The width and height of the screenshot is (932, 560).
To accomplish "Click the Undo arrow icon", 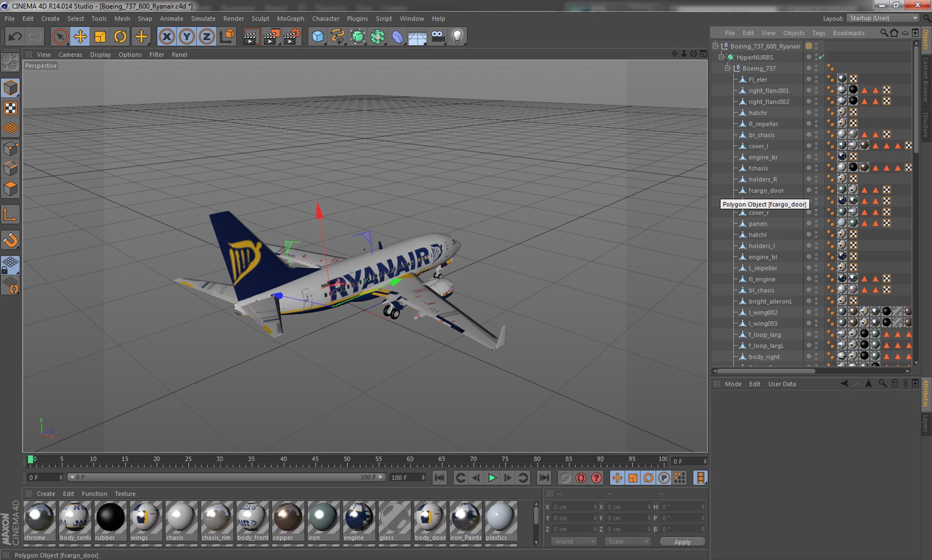I will tap(15, 36).
